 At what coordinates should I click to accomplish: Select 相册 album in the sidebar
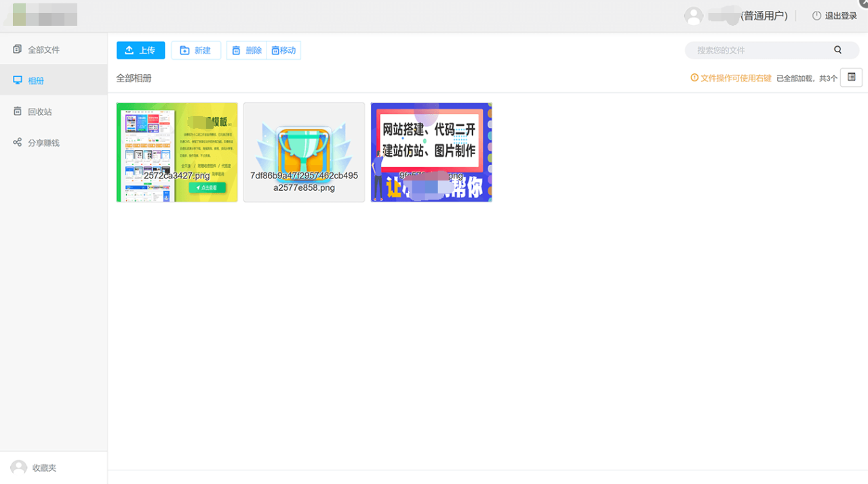(x=36, y=81)
